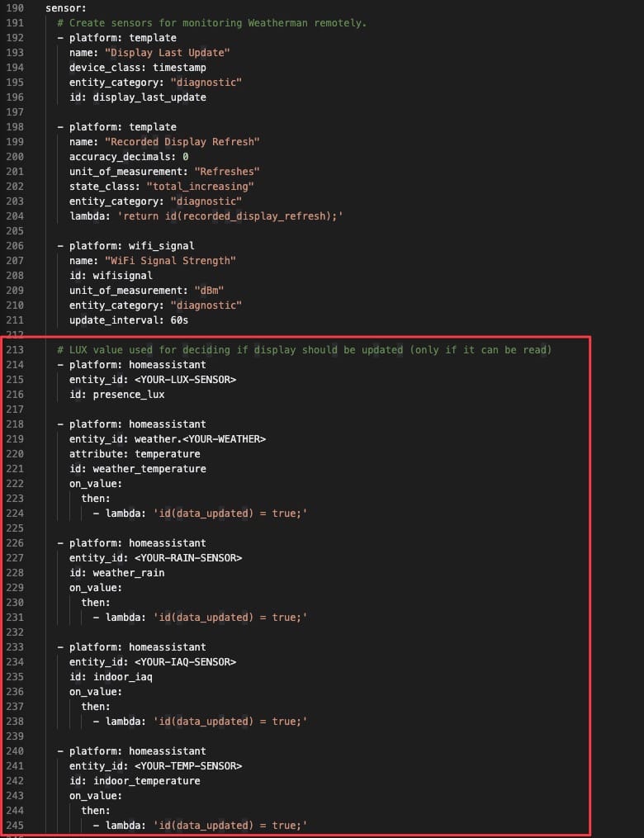The width and height of the screenshot is (644, 838).
Task: Click the <YOUR-RAIN-SENSOR> placeholder
Action: pos(188,558)
